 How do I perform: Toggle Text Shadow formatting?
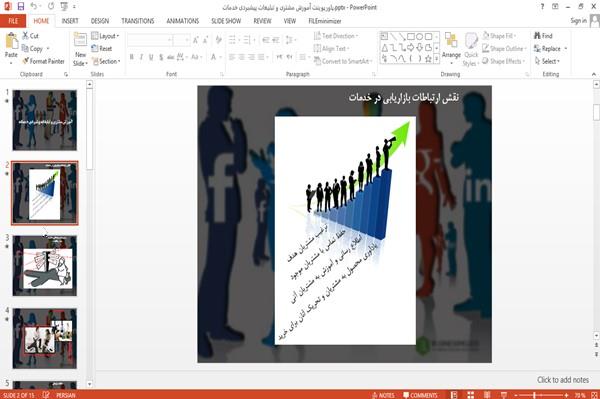pyautogui.click(x=161, y=57)
